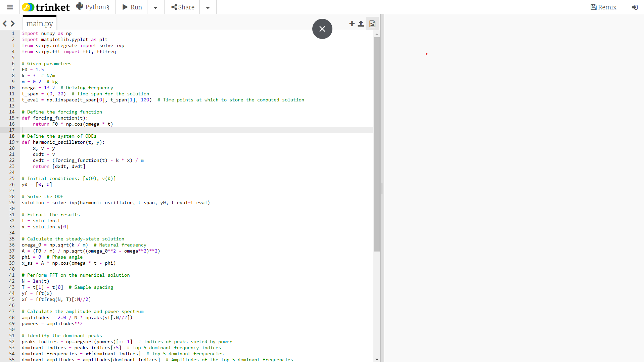Image resolution: width=644 pixels, height=362 pixels.
Task: Toggle the instant image output view
Action: (x=372, y=24)
